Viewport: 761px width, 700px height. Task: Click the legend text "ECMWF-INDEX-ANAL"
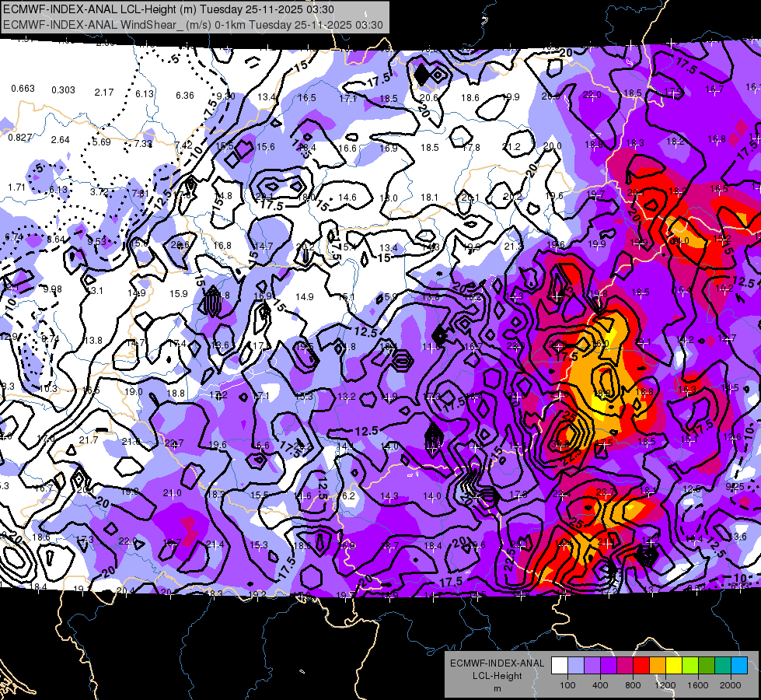pyautogui.click(x=497, y=663)
